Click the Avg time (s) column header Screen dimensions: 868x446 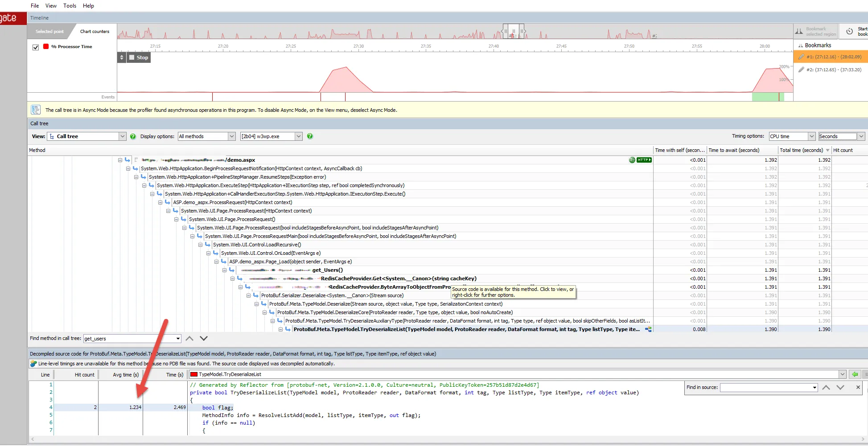120,375
